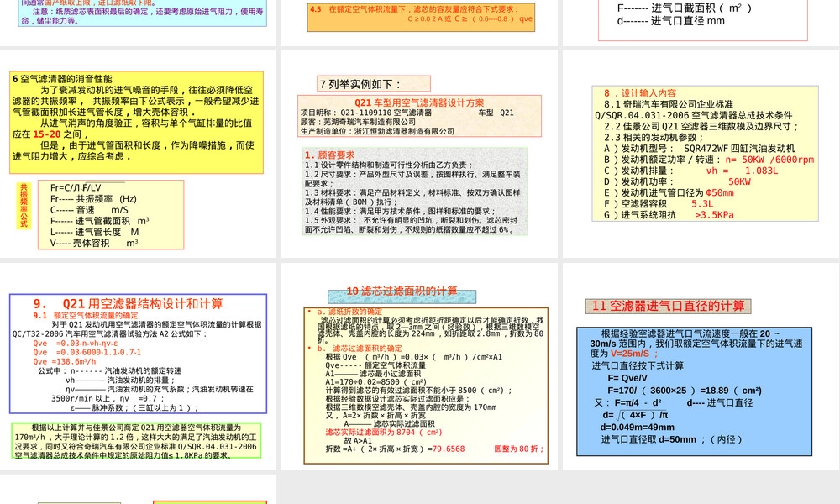Click the red value νh = 1.083L
Viewport: 840px width, 504px height.
[742, 171]
